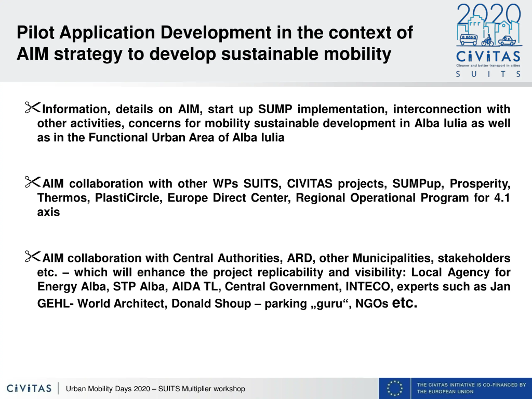Click the words 'SUMPup, Prosperity,'

451,184
